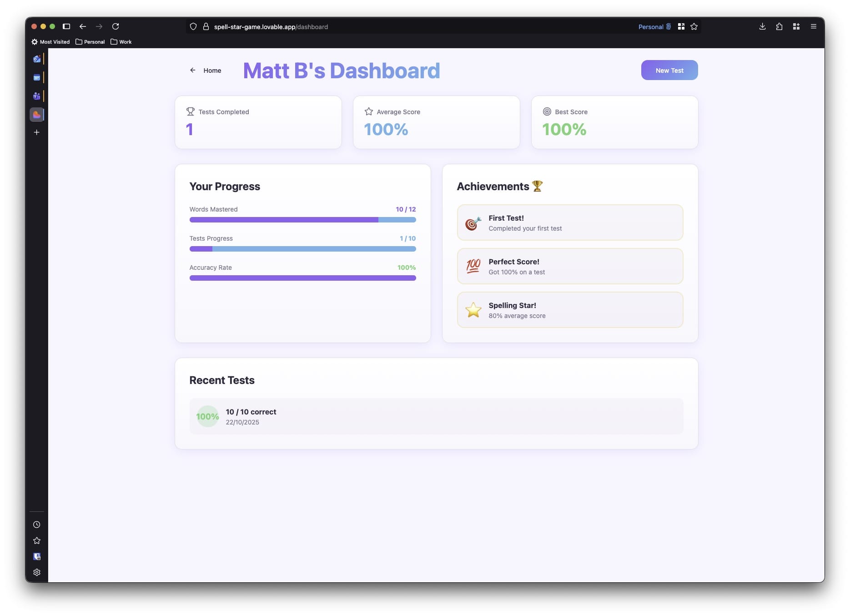850x616 pixels.
Task: Toggle the sidebar panel button next to the window controls
Action: click(x=66, y=26)
